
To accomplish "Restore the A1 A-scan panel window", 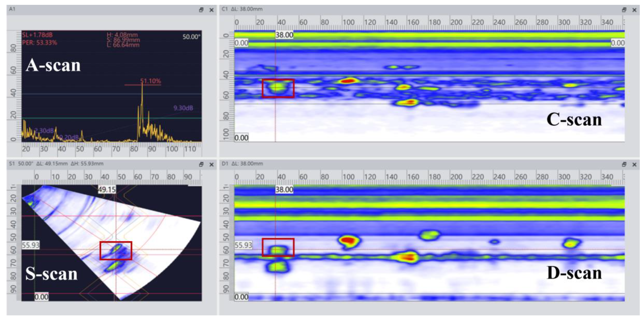I will pyautogui.click(x=201, y=10).
